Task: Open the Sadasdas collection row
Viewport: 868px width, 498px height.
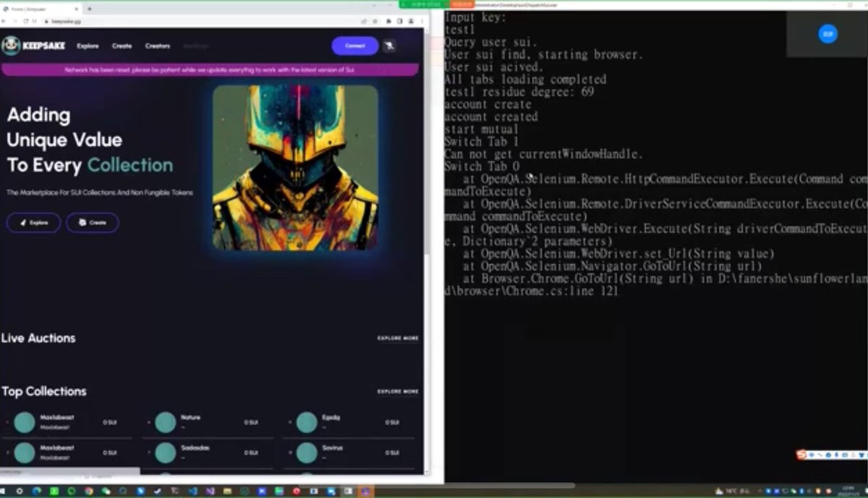Action: [x=208, y=452]
